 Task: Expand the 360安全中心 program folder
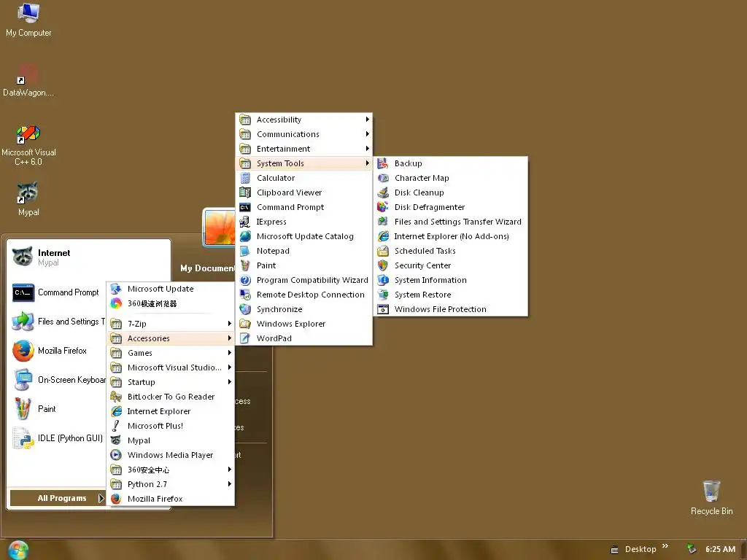click(171, 470)
